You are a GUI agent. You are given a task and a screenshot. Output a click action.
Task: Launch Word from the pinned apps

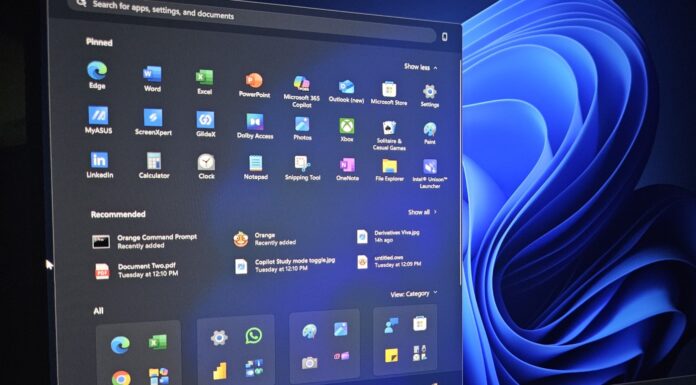(152, 79)
